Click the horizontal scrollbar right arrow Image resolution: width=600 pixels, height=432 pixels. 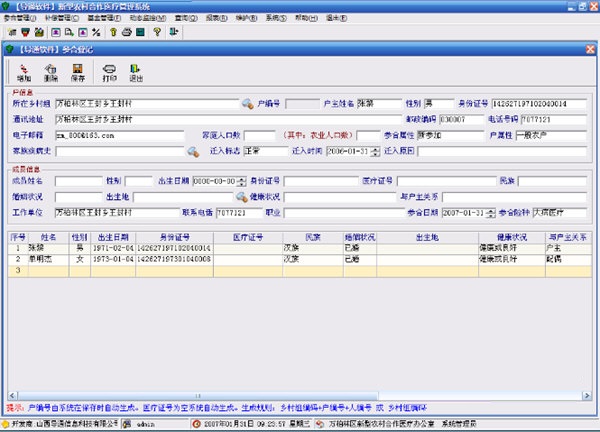pyautogui.click(x=587, y=396)
